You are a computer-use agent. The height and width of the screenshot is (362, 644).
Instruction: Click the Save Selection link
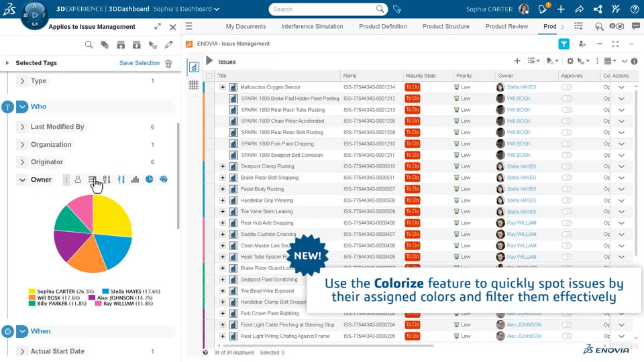click(x=140, y=63)
